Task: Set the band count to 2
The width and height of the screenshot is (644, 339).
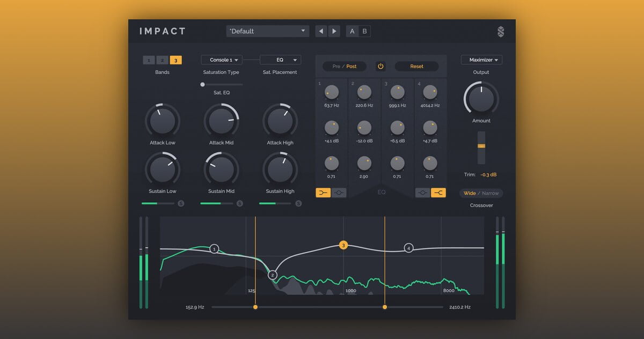Action: (x=162, y=60)
